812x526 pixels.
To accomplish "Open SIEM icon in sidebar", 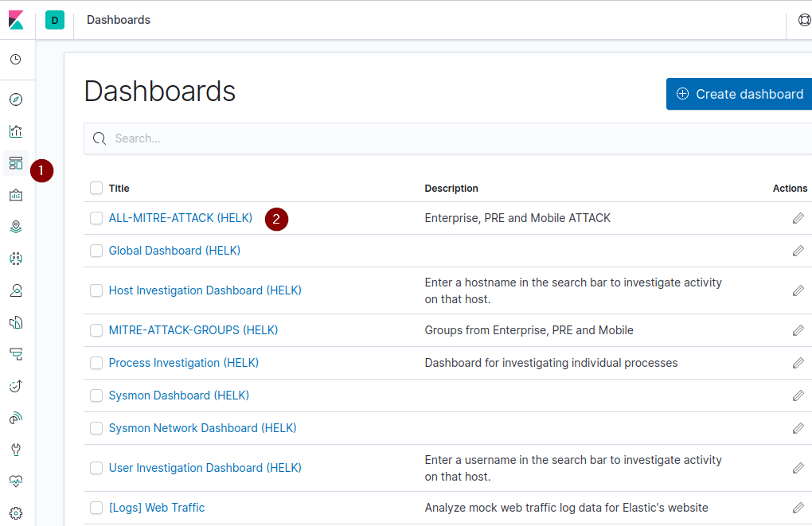I will pyautogui.click(x=16, y=418).
